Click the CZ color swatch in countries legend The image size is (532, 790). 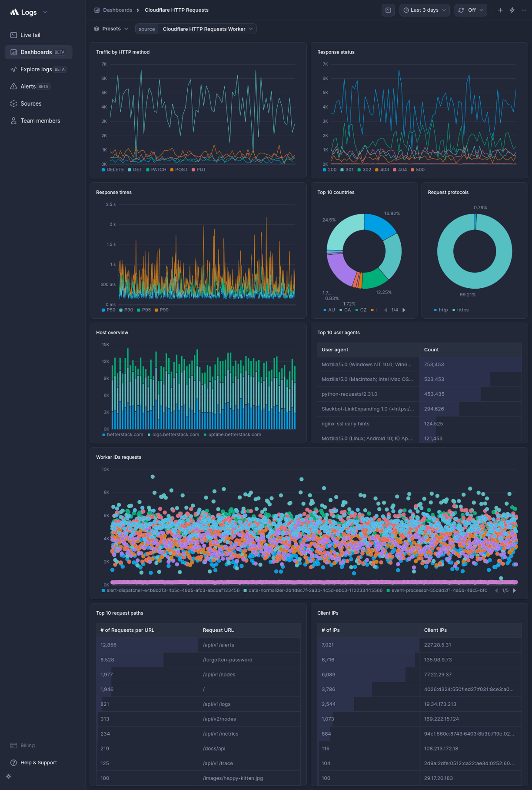[357, 310]
